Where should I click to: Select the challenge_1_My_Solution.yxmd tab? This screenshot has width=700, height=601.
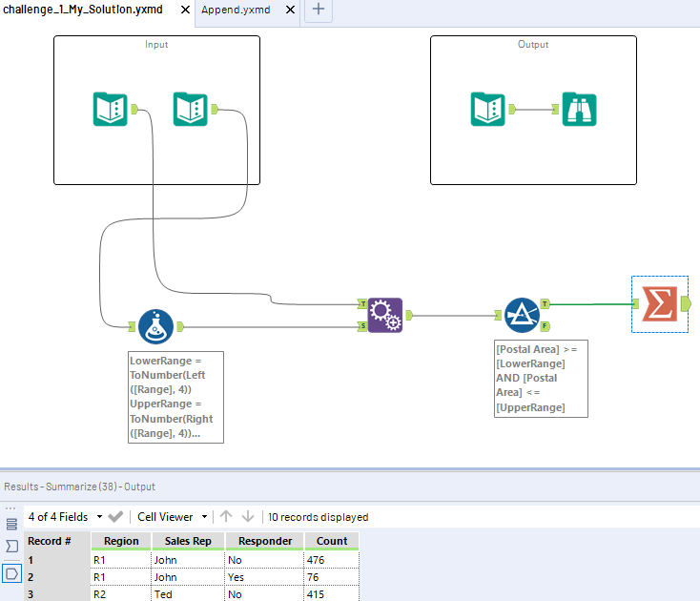point(82,10)
